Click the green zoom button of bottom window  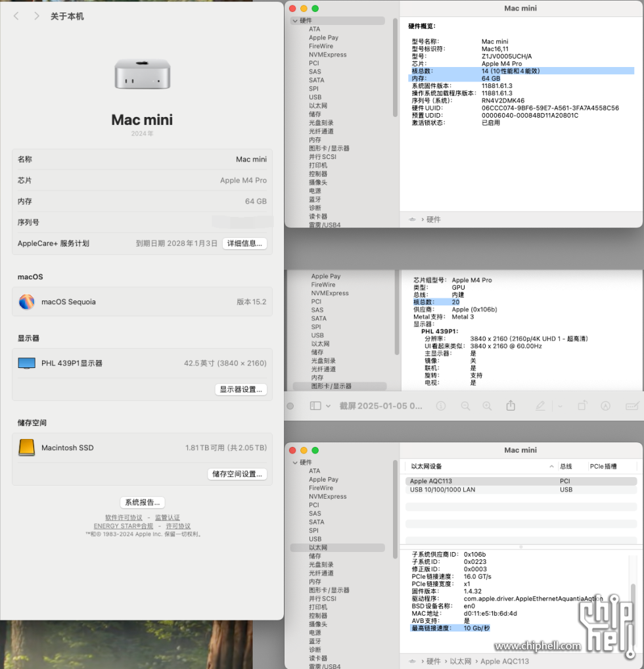[315, 450]
